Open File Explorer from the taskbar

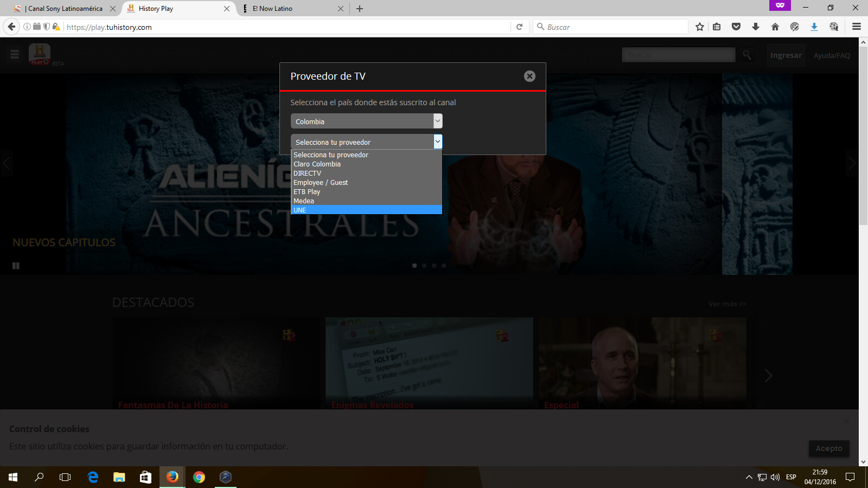tap(119, 477)
